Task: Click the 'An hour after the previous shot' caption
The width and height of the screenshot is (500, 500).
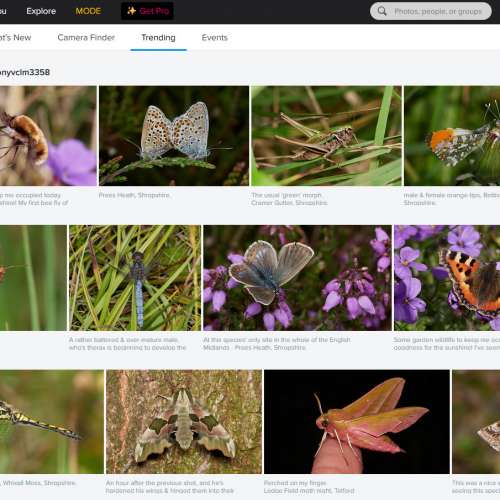Action: point(170,487)
